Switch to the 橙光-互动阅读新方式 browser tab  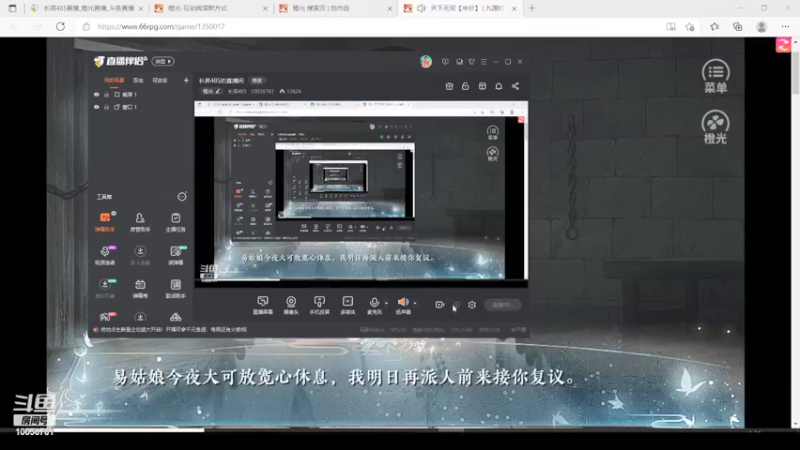click(x=211, y=8)
